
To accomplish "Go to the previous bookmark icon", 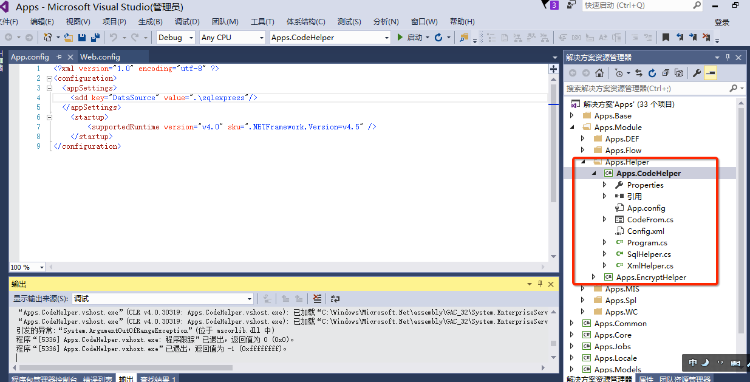I will tap(680, 37).
